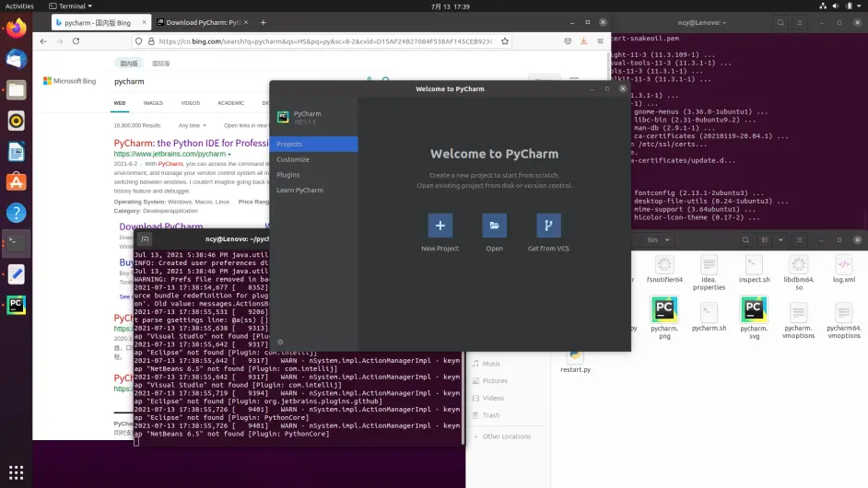Select the ACADEMIC tab on Bing
This screenshot has width=868, height=488.
point(231,103)
